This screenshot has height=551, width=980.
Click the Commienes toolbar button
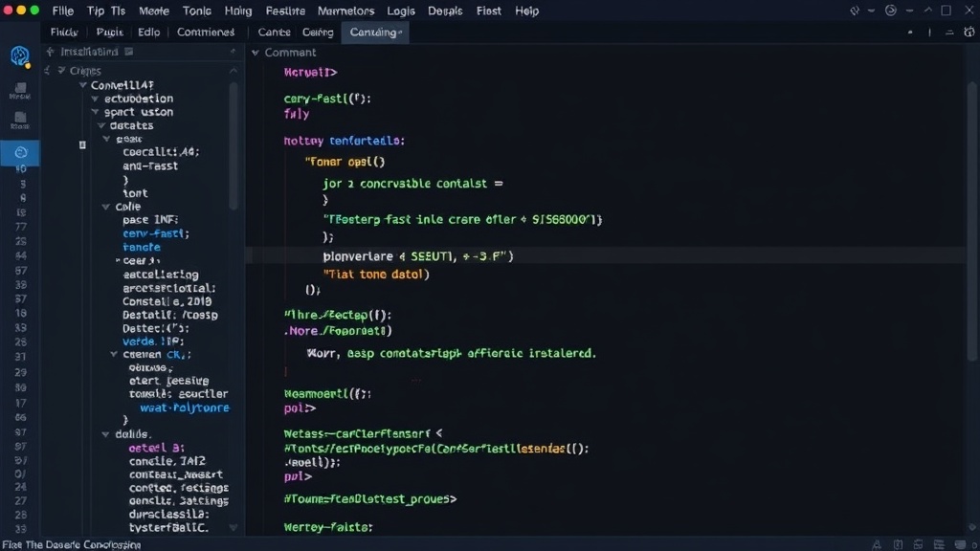[206, 33]
